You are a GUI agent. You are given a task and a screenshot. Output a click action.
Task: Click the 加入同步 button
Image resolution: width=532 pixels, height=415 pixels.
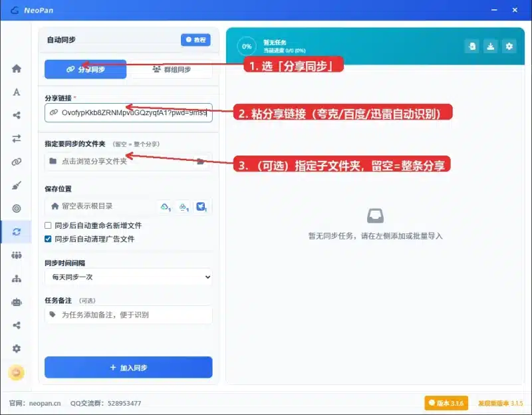pos(128,368)
